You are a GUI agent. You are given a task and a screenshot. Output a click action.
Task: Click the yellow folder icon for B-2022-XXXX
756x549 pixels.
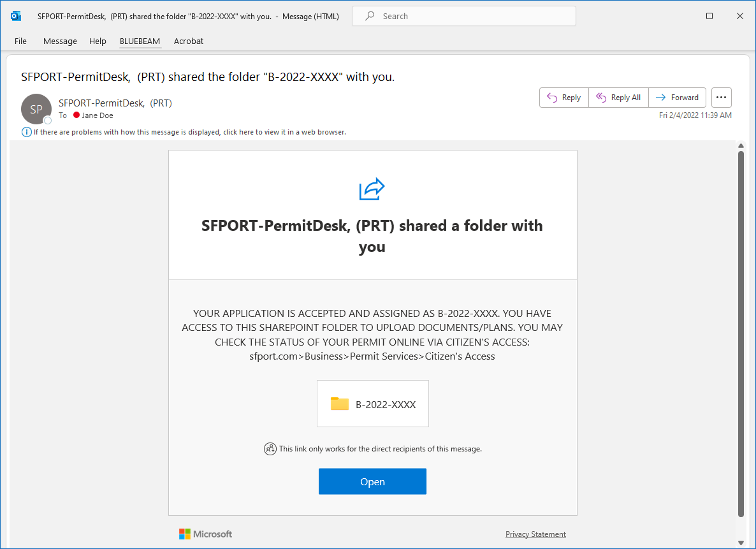339,403
